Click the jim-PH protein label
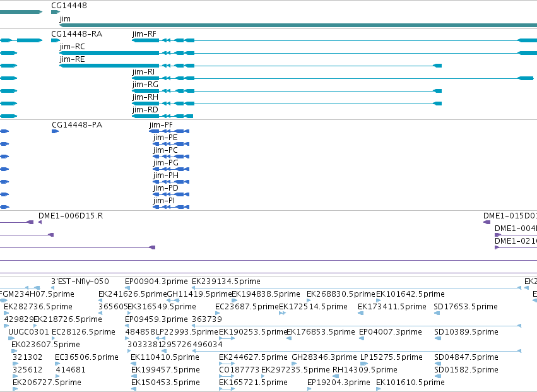 point(166,175)
